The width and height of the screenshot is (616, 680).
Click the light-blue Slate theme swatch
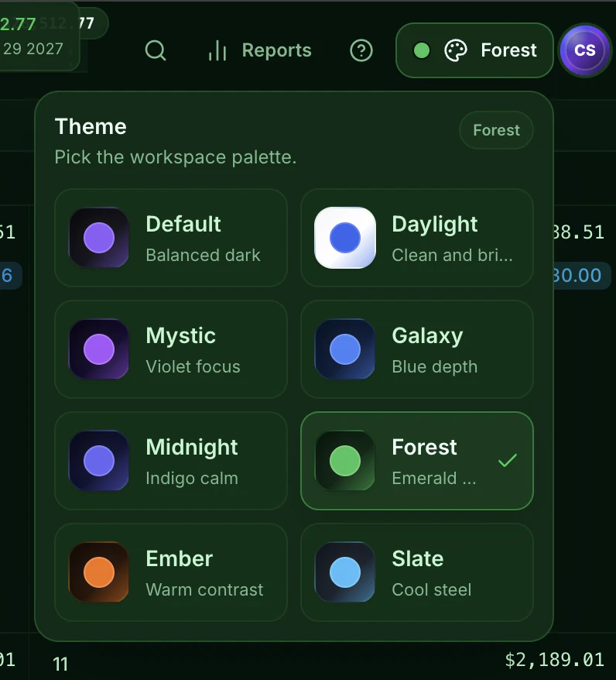pyautogui.click(x=345, y=572)
